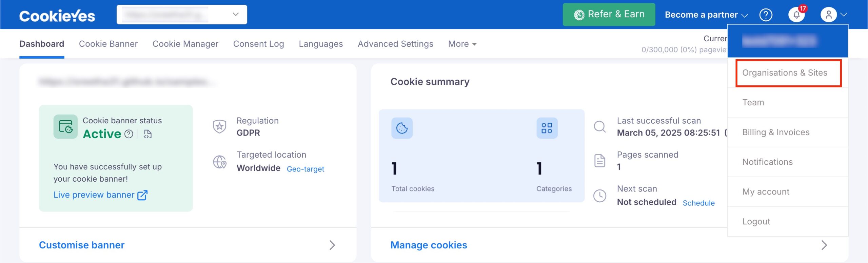The width and height of the screenshot is (868, 263).
Task: Click the Live preview external link icon
Action: pyautogui.click(x=142, y=195)
